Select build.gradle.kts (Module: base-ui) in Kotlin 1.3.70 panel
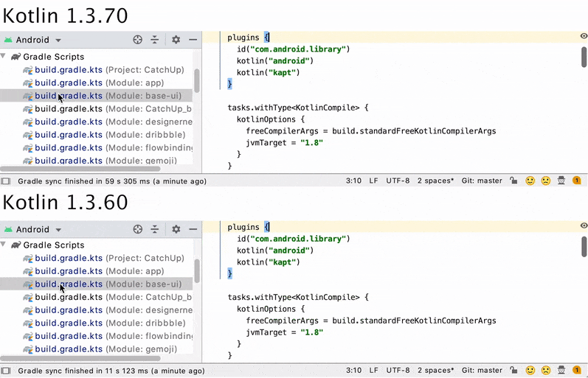 pos(97,96)
